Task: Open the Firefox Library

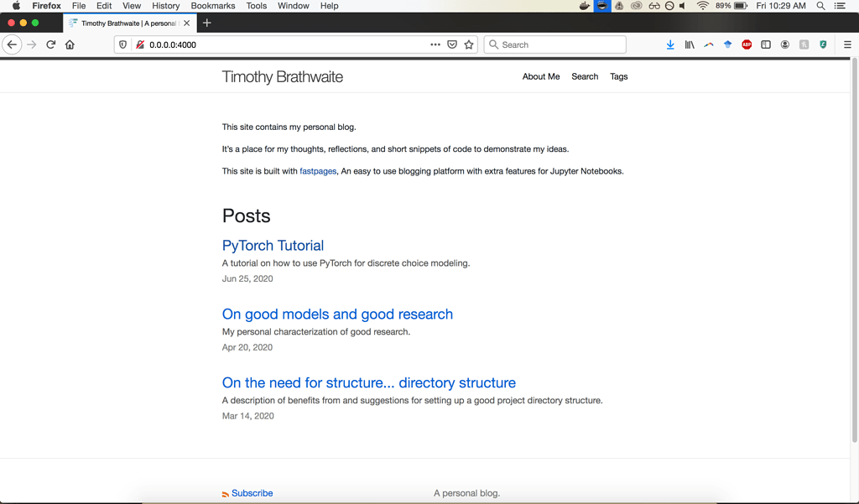Action: [x=690, y=44]
